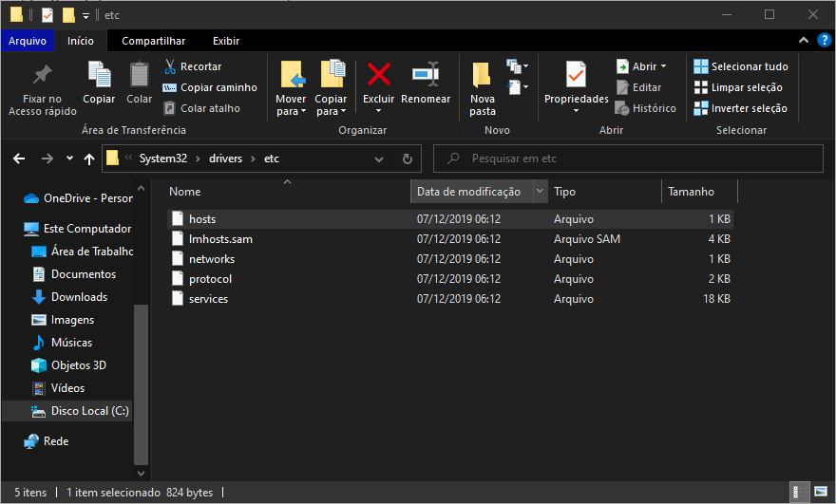Viewport: 836px width, 504px height.
Task: Open recent locations dropdown arrow
Action: 69,159
